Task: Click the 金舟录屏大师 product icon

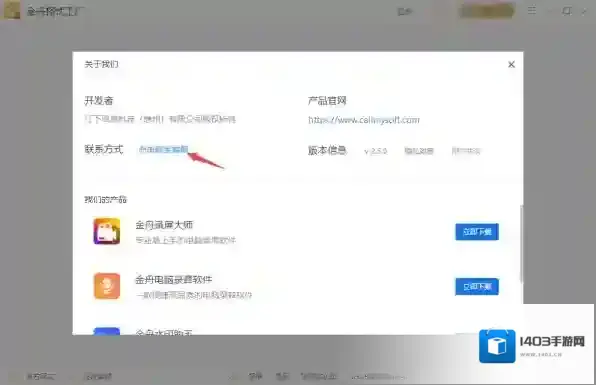Action: [107, 231]
